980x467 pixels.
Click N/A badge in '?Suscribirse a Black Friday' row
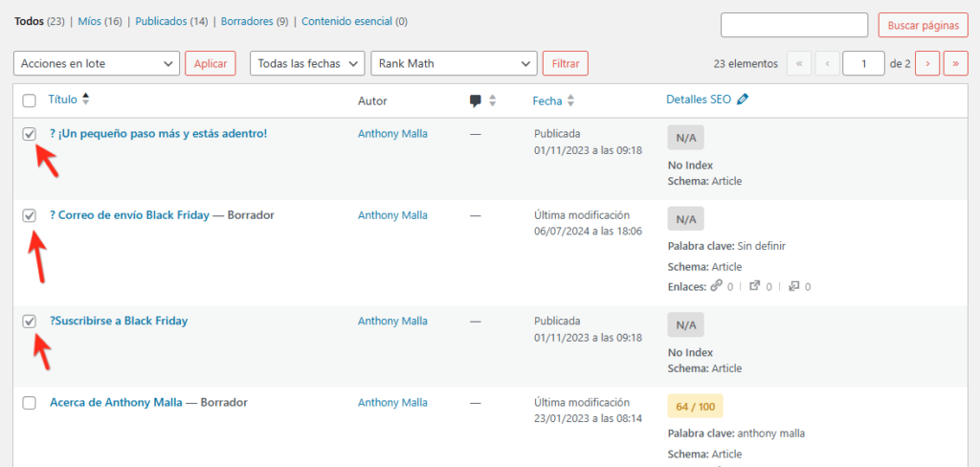685,324
